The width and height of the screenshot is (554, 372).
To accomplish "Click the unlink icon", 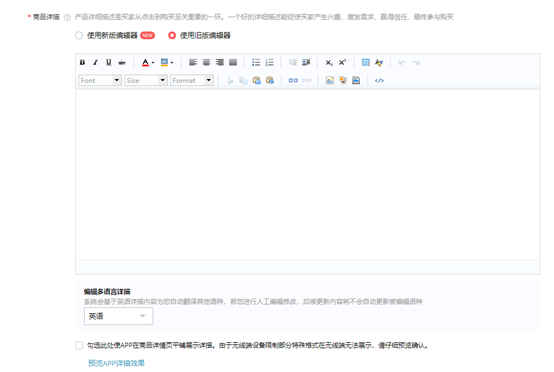I will (x=307, y=81).
